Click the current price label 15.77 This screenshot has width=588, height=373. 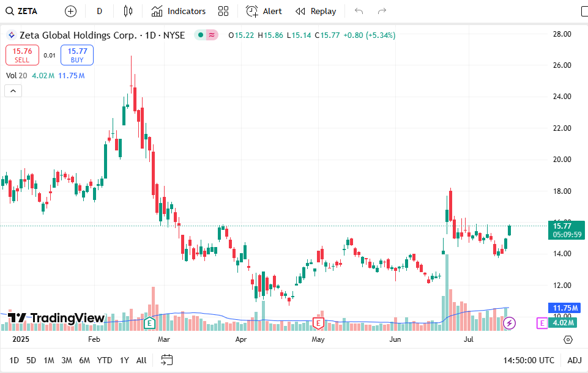[x=566, y=230]
